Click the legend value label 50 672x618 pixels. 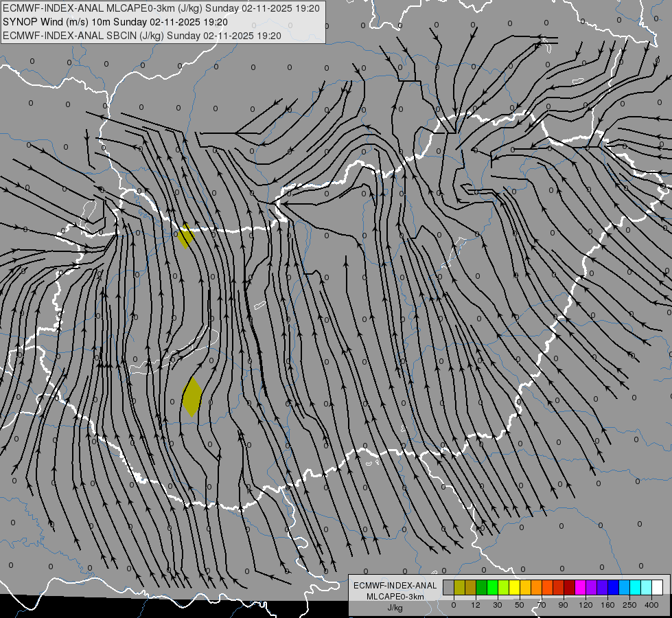(520, 605)
